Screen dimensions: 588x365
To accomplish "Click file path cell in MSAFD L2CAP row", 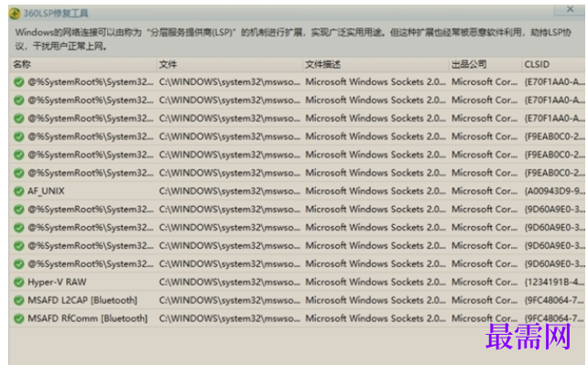I will pos(230,300).
